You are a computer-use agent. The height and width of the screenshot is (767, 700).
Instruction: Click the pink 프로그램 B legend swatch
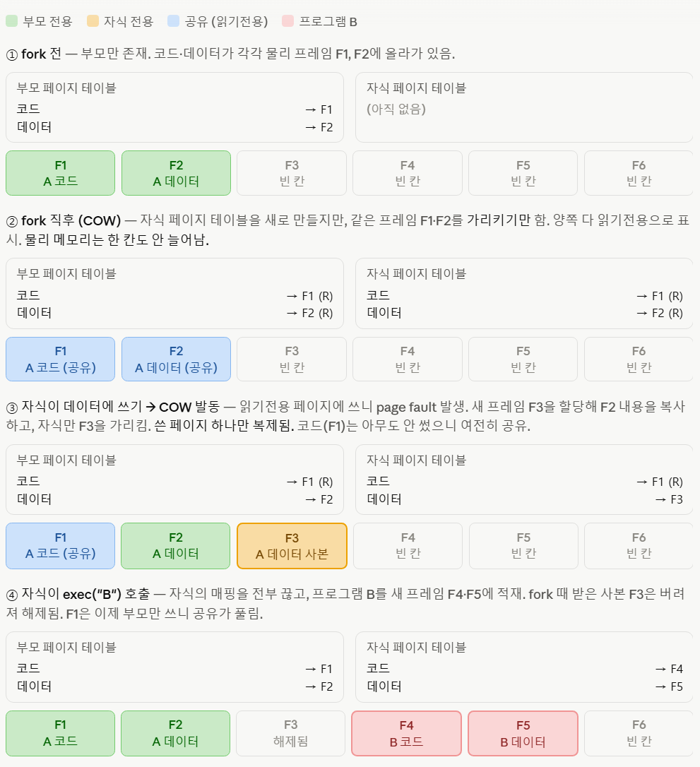pos(287,21)
